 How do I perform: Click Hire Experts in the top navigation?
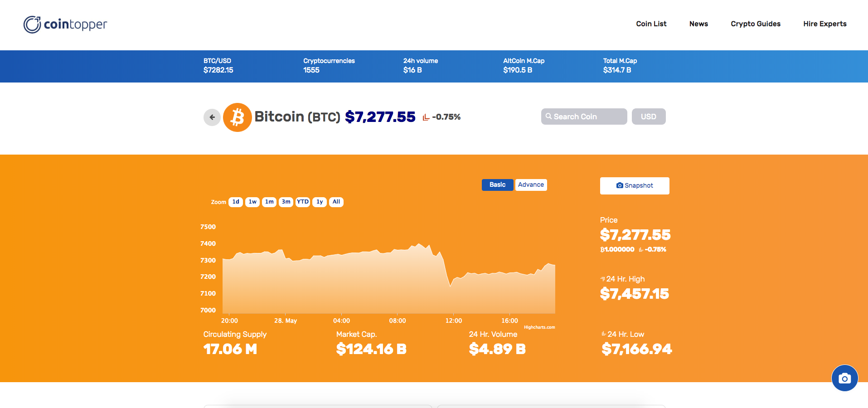[x=824, y=24]
